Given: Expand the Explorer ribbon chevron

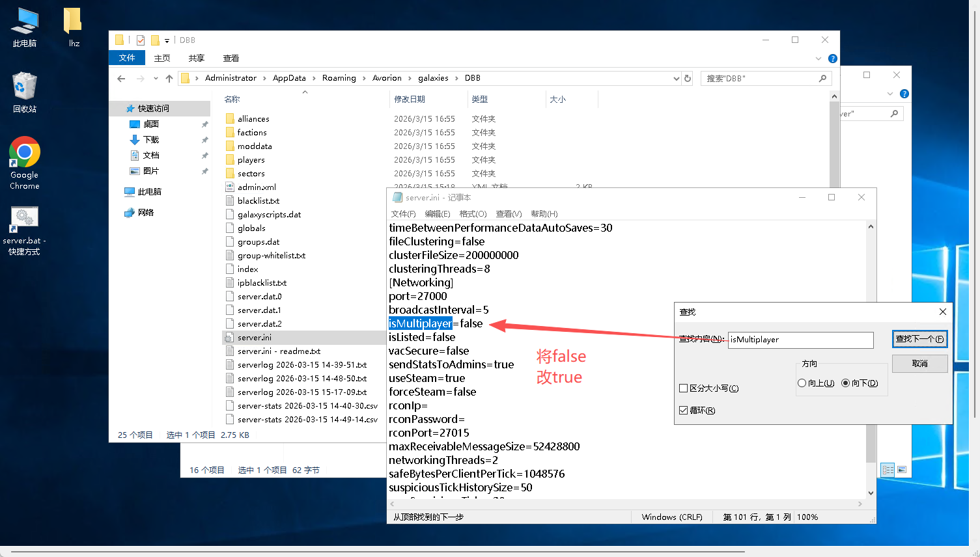Looking at the screenshot, I should [819, 59].
